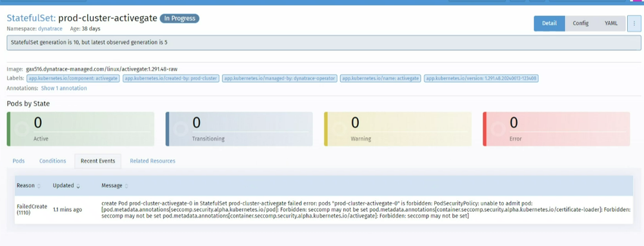Select the Warning pods card
This screenshot has height=246, width=644.
[397, 129]
